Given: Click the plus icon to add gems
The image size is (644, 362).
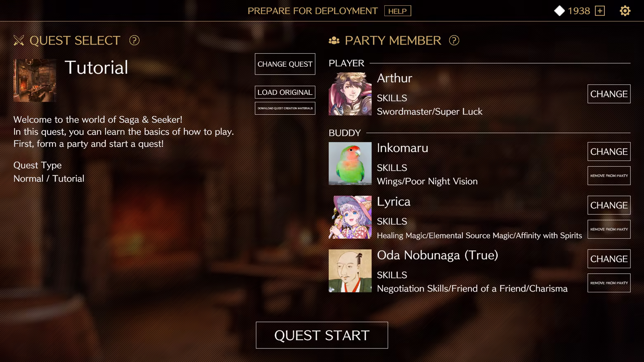Looking at the screenshot, I should pyautogui.click(x=600, y=11).
